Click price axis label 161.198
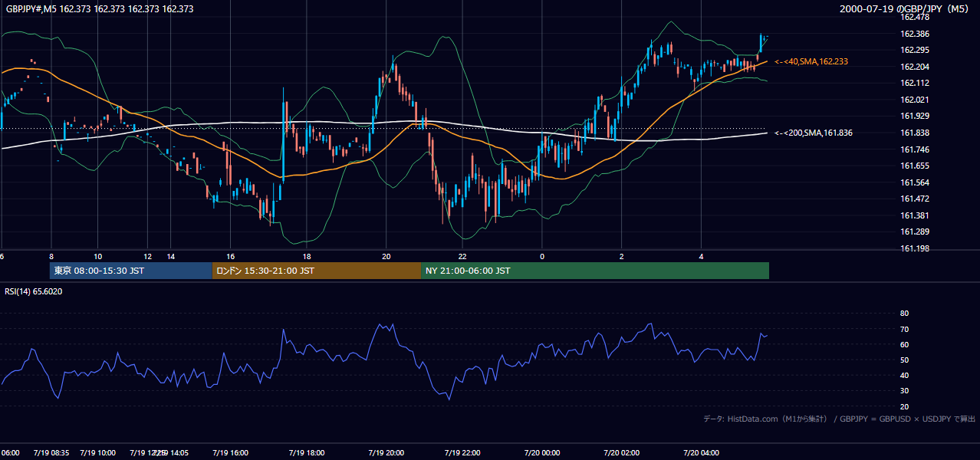The height and width of the screenshot is (460, 980). 914,248
